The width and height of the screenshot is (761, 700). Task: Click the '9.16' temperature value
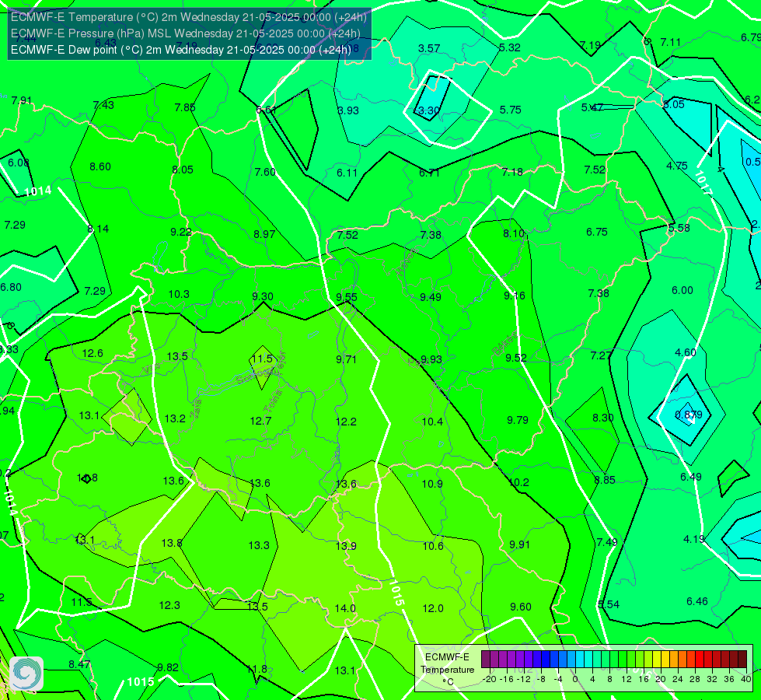[x=515, y=296]
